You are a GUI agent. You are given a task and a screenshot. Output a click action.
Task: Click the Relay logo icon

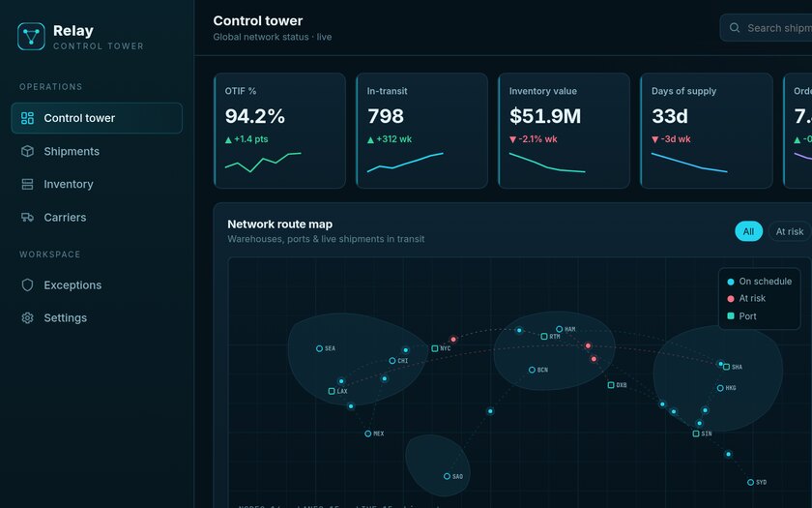coord(31,37)
